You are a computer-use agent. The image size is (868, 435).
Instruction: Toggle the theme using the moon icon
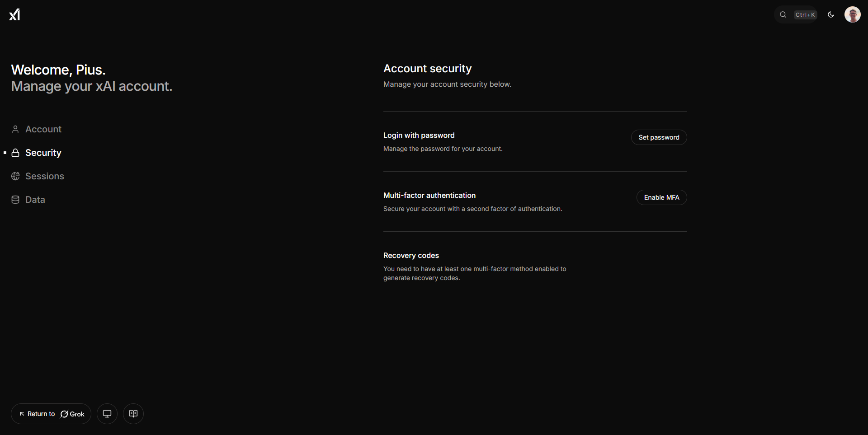coord(831,15)
